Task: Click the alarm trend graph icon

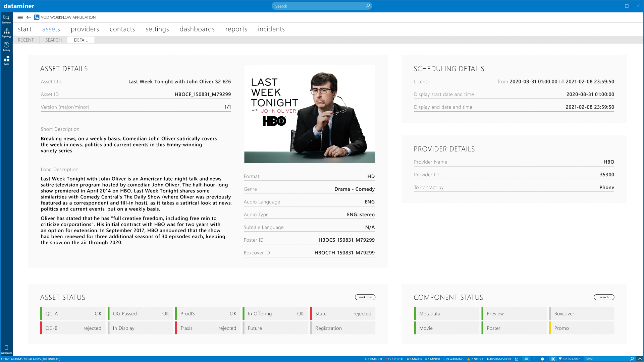Action: click(x=517, y=359)
